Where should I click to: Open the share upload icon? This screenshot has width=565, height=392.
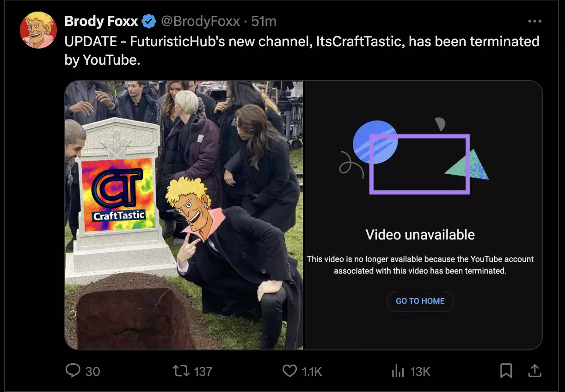(x=534, y=371)
